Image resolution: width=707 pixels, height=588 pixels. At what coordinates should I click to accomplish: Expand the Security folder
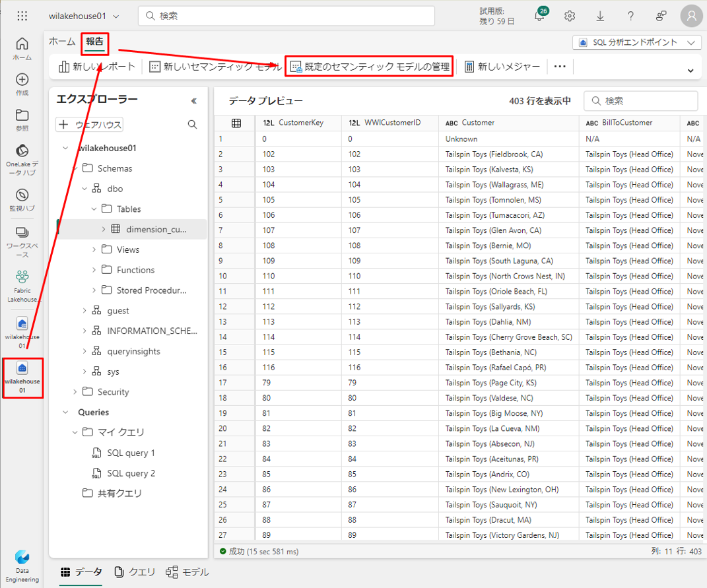click(75, 391)
